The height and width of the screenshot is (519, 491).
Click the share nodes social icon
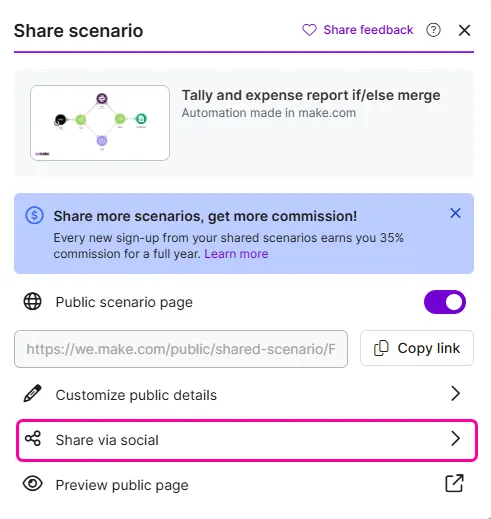tap(33, 439)
